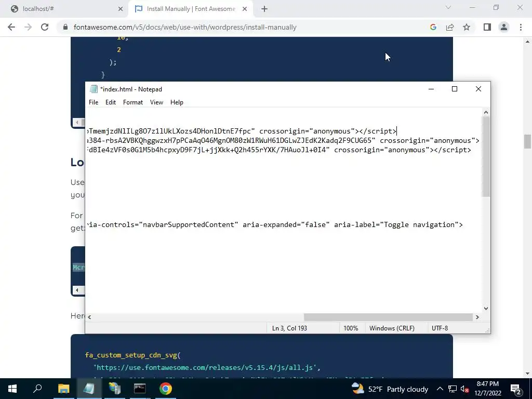Screen dimensions: 532x399
Task: View site info lock icon
Action: (x=65, y=27)
